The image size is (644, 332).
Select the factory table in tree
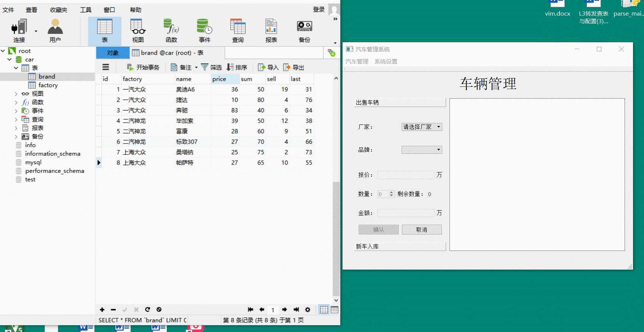pyautogui.click(x=48, y=85)
